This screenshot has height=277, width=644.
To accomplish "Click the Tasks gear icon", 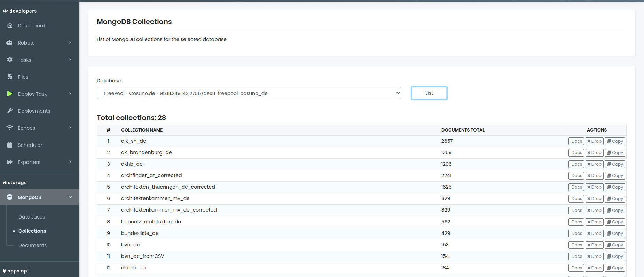I will click(10, 60).
